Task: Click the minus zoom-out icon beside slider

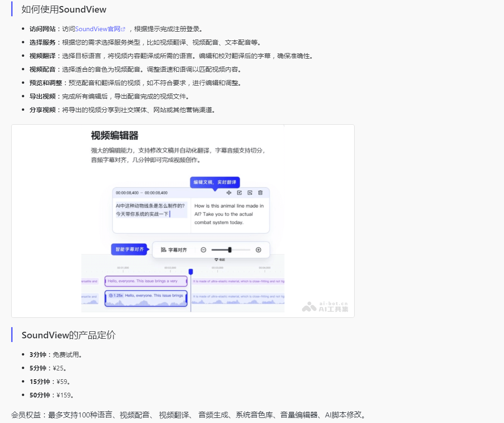Action: point(203,250)
